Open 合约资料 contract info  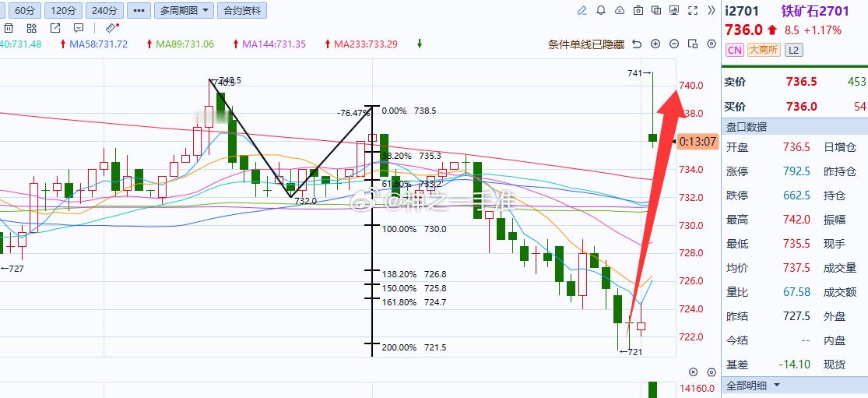(242, 10)
